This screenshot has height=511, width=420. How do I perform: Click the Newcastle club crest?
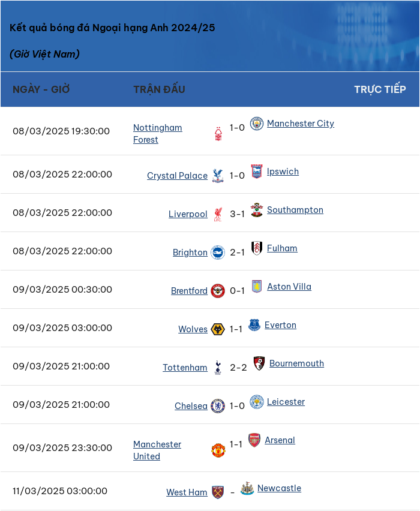click(247, 488)
